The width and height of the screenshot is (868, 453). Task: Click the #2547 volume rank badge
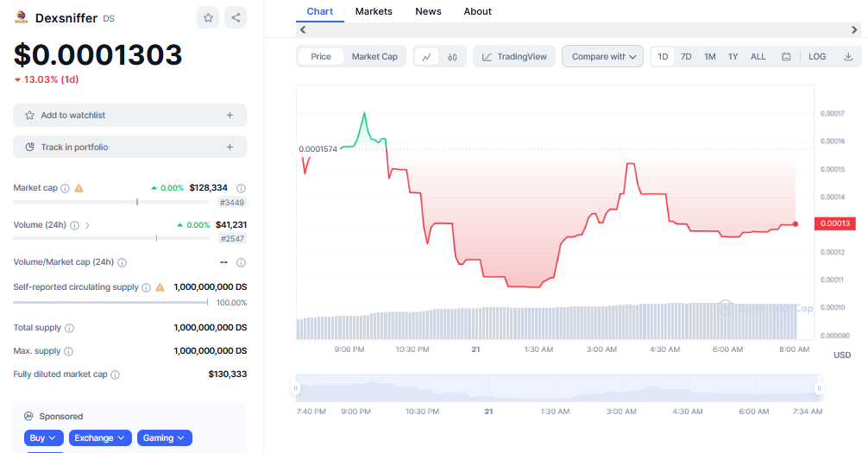pos(232,239)
